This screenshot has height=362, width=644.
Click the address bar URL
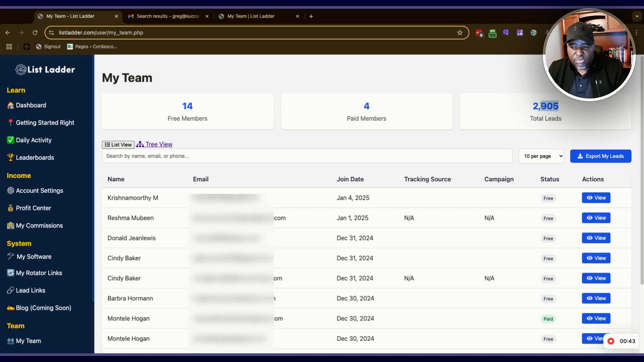(101, 33)
